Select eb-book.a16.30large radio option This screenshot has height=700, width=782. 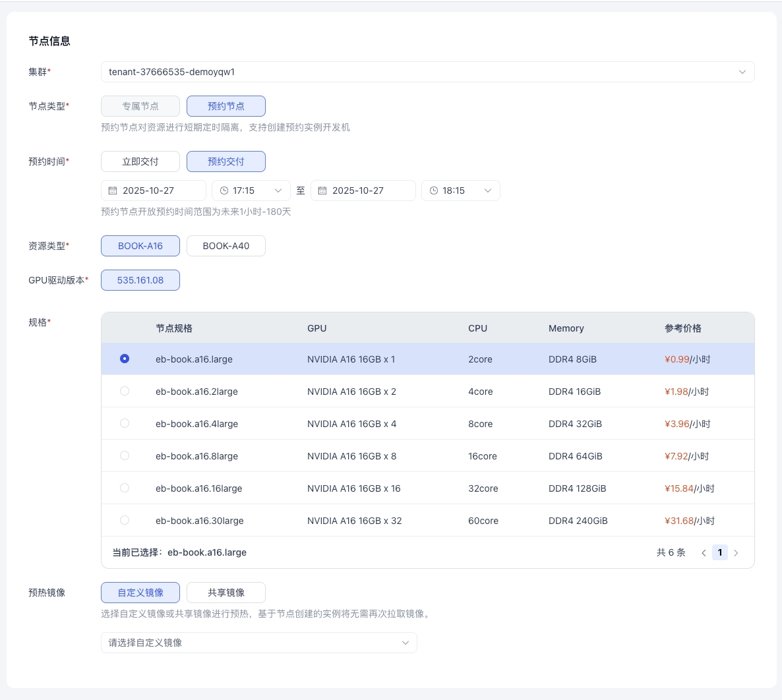click(x=125, y=520)
